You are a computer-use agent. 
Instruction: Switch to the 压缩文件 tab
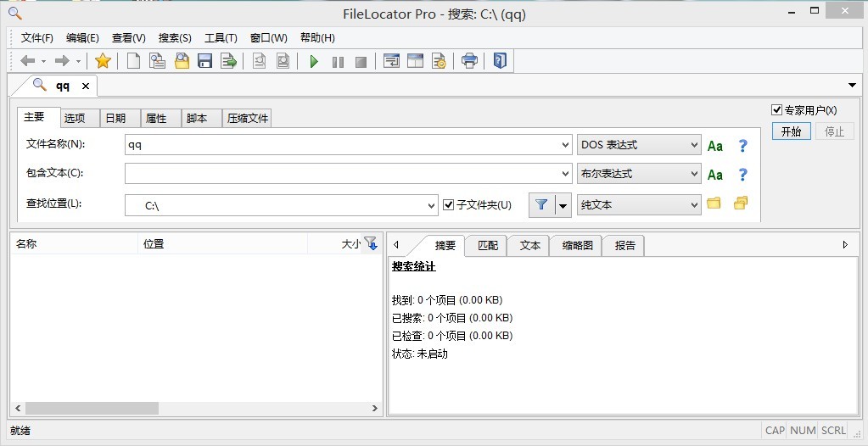248,119
